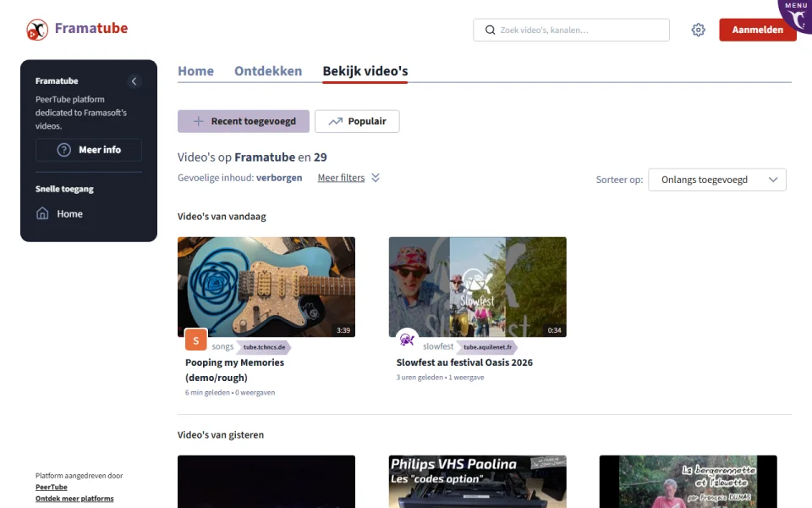812x508 pixels.
Task: Click the Snelle toegang heading
Action: coord(64,189)
